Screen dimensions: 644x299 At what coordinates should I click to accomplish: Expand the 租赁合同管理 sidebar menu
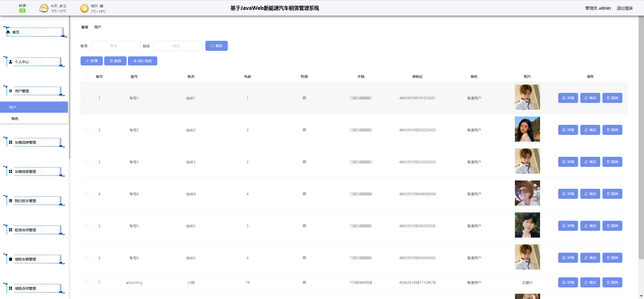pos(34,230)
